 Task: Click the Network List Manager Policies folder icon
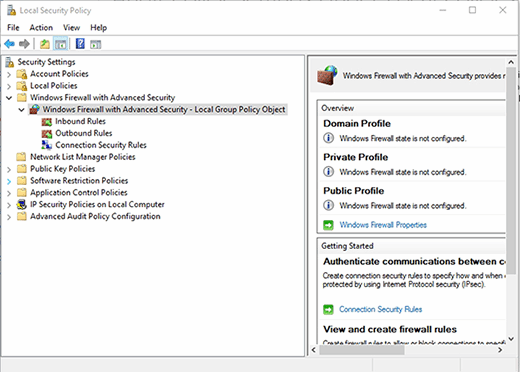click(x=22, y=157)
